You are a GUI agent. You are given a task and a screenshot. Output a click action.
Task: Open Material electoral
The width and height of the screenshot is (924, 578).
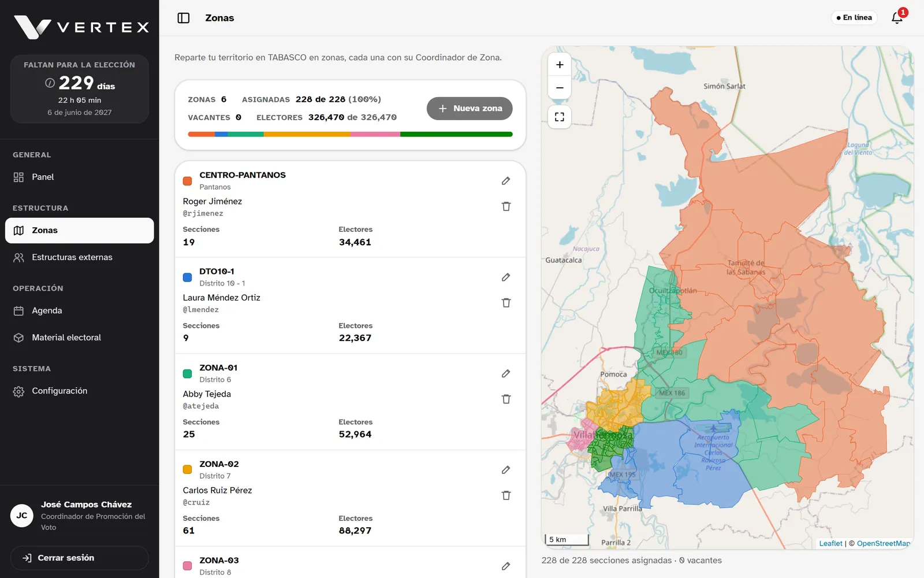click(80, 338)
